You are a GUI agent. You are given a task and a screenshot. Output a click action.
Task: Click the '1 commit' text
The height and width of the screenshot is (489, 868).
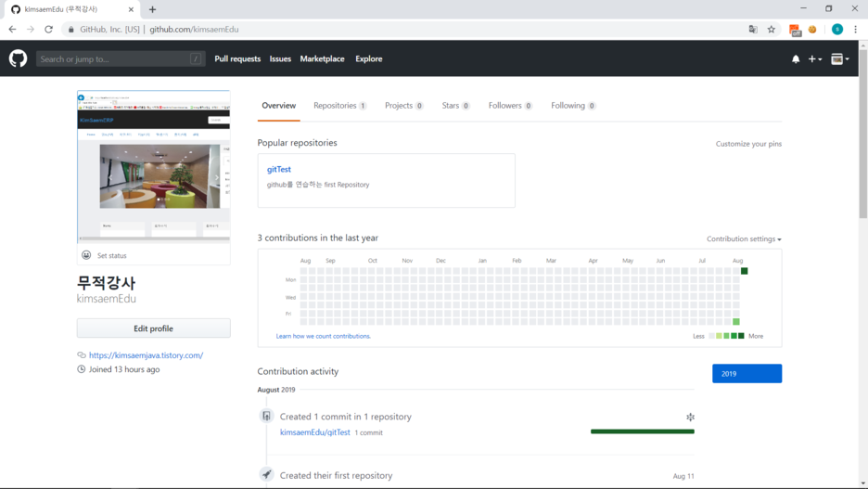(369, 433)
